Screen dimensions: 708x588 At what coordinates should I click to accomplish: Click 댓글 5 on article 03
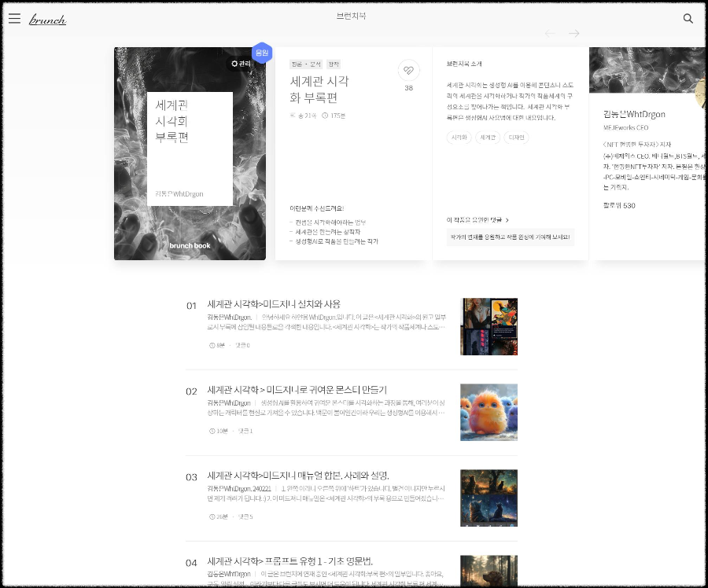[x=245, y=516]
